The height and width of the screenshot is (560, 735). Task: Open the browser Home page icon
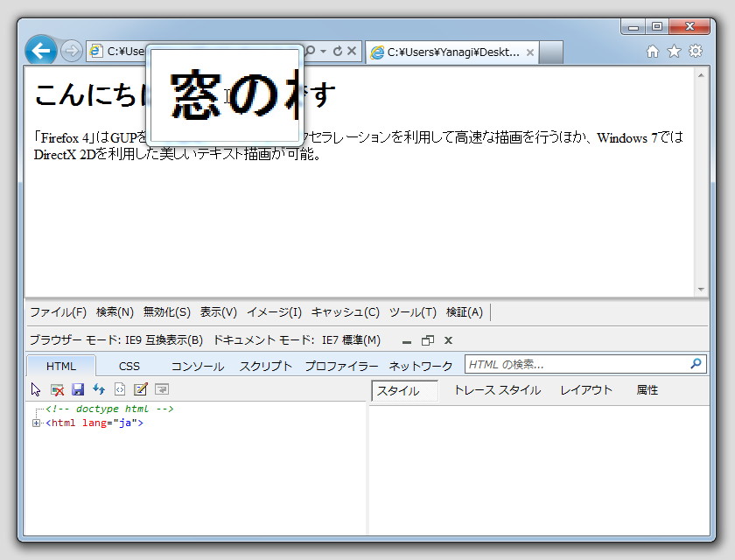(652, 52)
